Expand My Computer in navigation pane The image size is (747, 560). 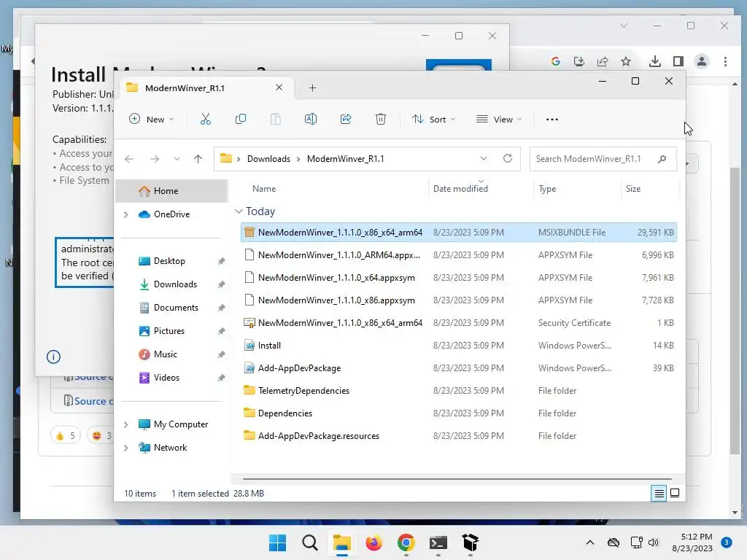[125, 424]
